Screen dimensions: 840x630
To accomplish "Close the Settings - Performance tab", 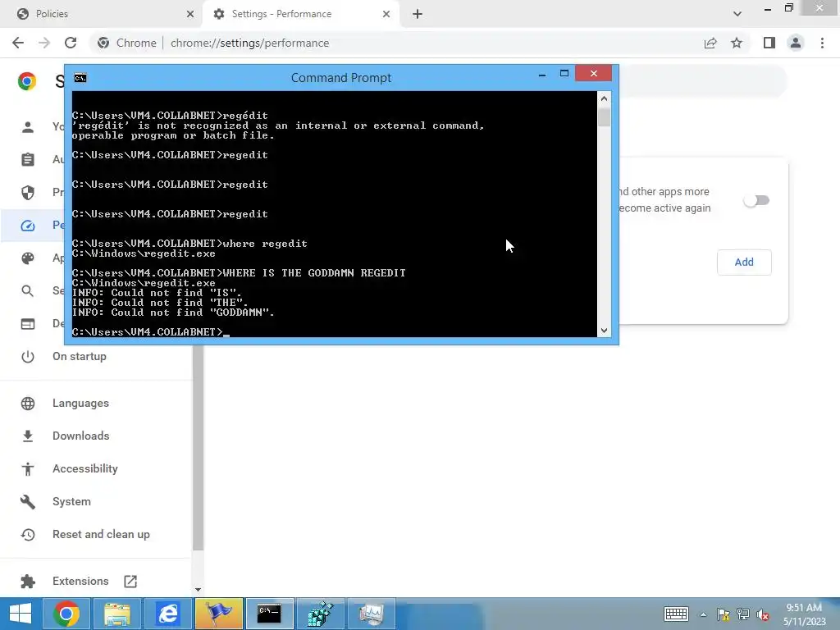I will click(x=386, y=14).
